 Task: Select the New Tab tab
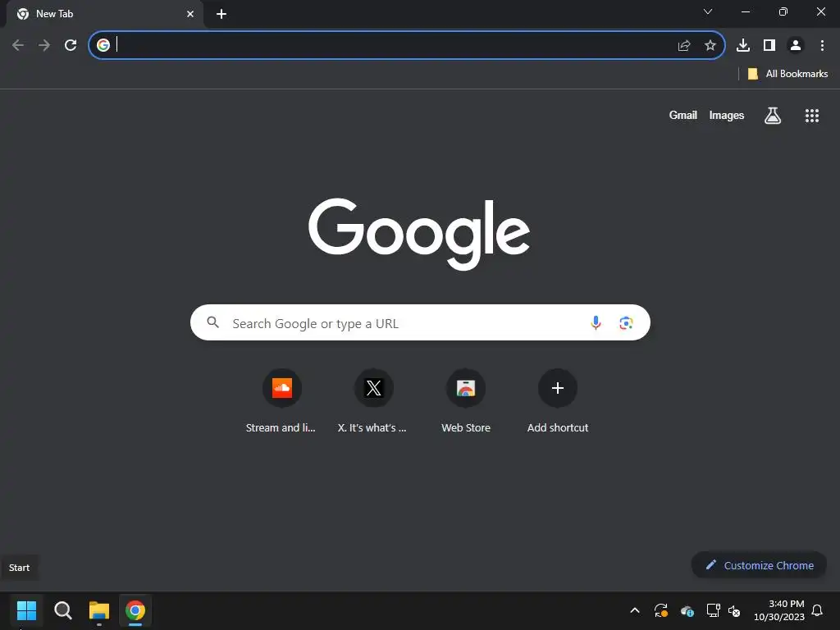click(104, 14)
